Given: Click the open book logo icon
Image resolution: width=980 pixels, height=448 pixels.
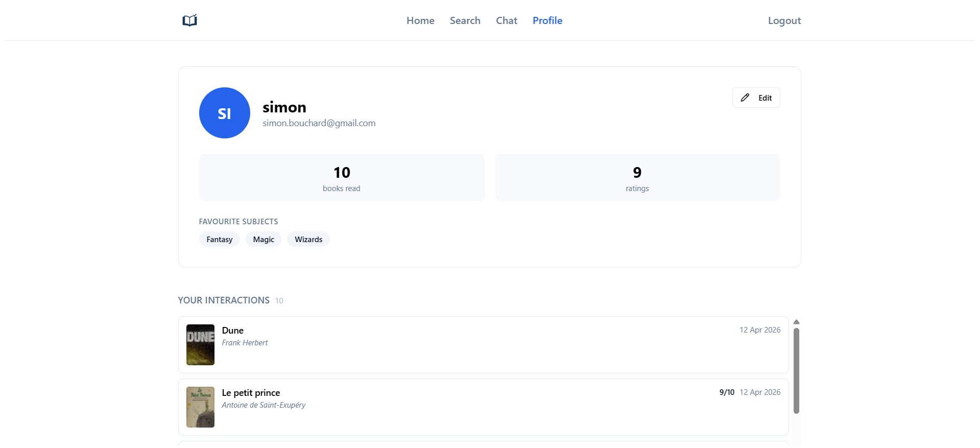Looking at the screenshot, I should click(189, 20).
